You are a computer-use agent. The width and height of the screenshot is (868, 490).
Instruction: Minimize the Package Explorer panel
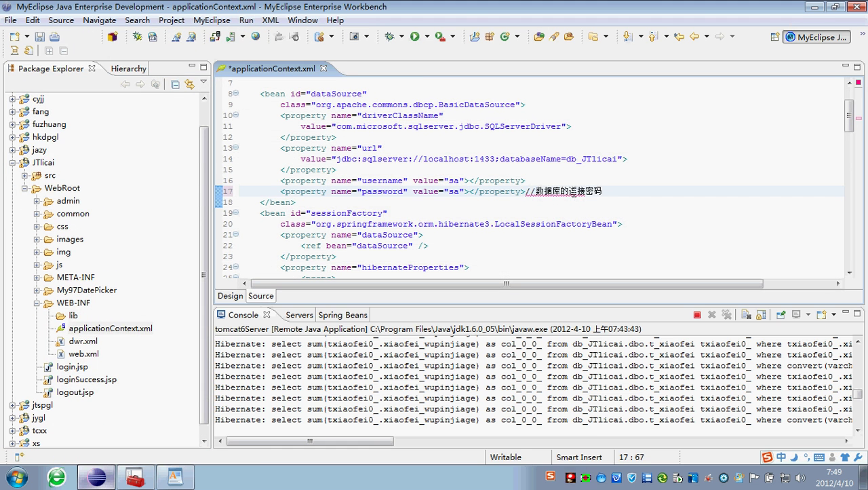pos(191,67)
